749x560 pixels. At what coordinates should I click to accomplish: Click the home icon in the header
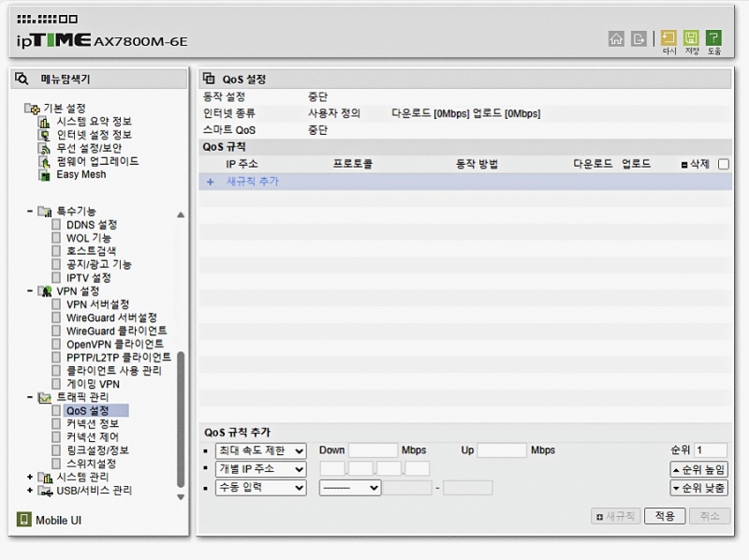coord(616,38)
